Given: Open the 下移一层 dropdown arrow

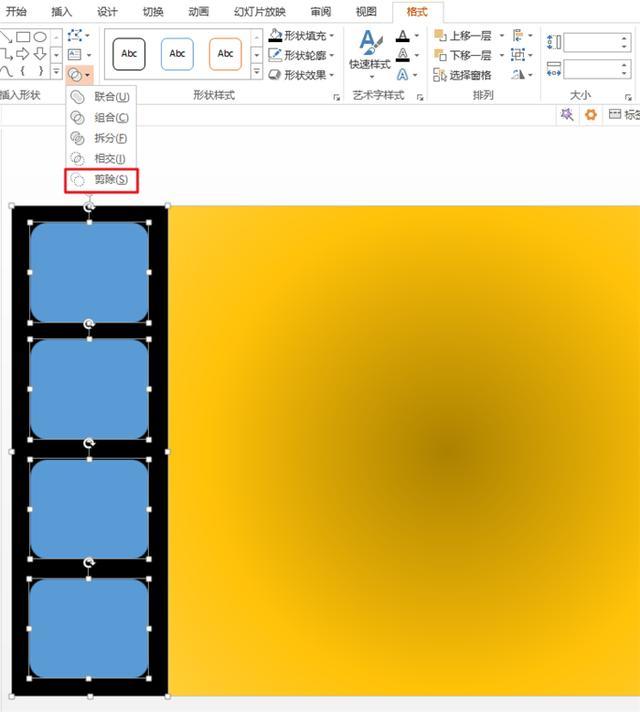Looking at the screenshot, I should [502, 55].
